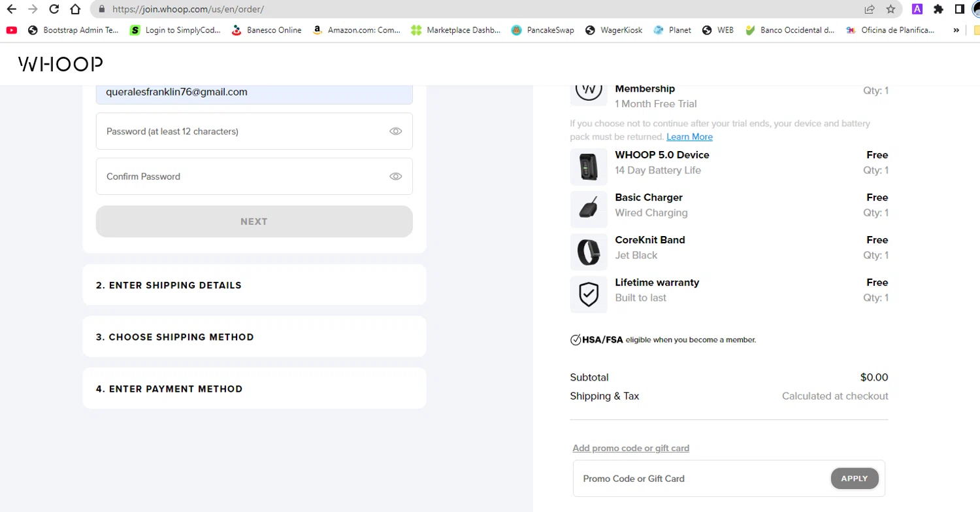Open Login to SimplyCod... bookmark

click(x=176, y=30)
